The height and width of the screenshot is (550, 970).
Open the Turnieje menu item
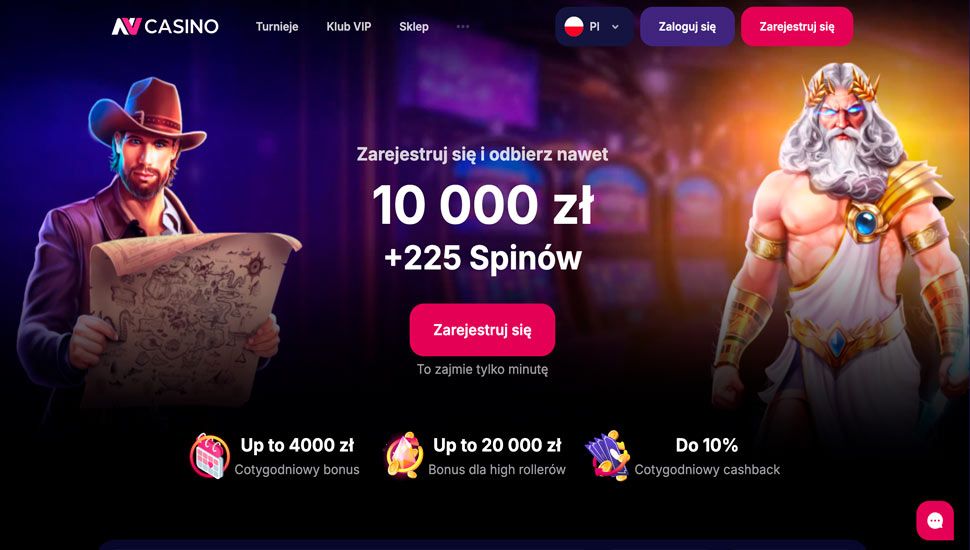277,27
